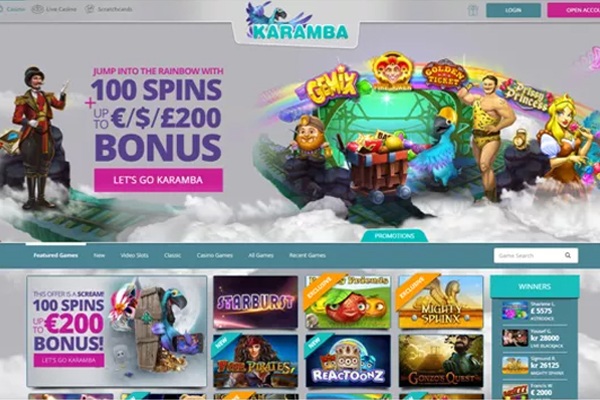The height and width of the screenshot is (400, 600).
Task: Open the All Games tab
Action: [261, 255]
